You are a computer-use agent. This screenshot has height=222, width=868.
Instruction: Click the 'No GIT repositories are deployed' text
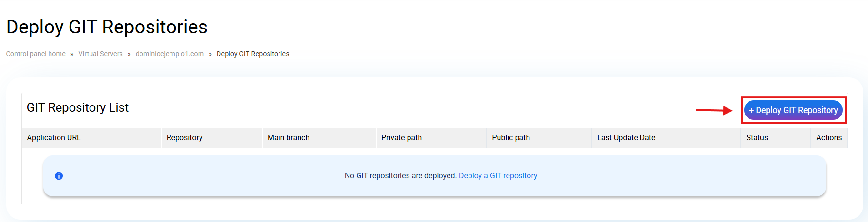pos(400,176)
